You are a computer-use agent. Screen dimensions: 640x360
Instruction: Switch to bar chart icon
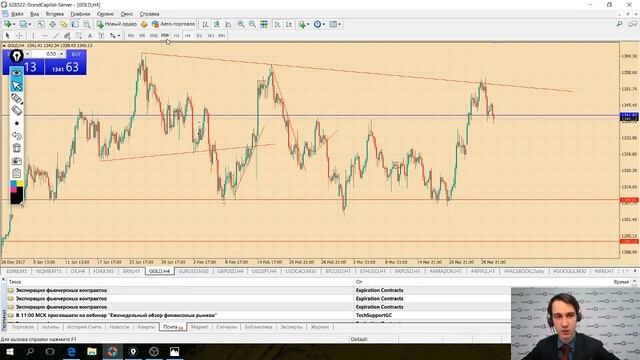pos(205,24)
